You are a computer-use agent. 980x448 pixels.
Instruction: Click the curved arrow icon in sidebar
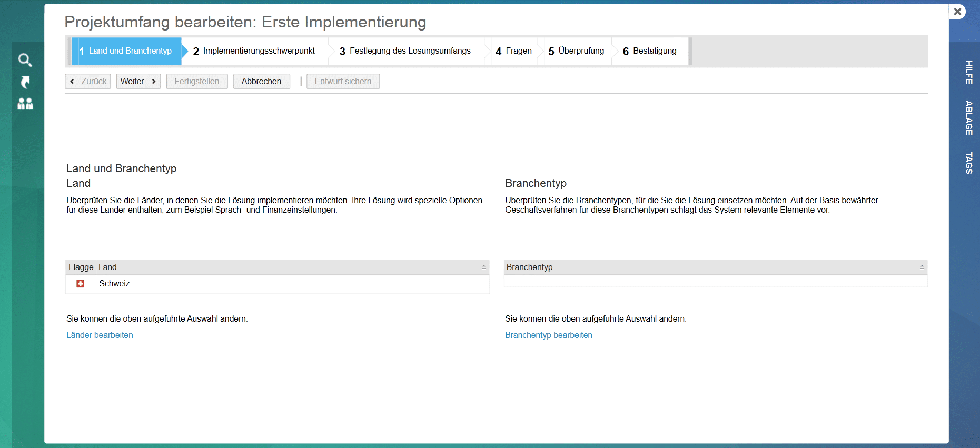pos(25,82)
